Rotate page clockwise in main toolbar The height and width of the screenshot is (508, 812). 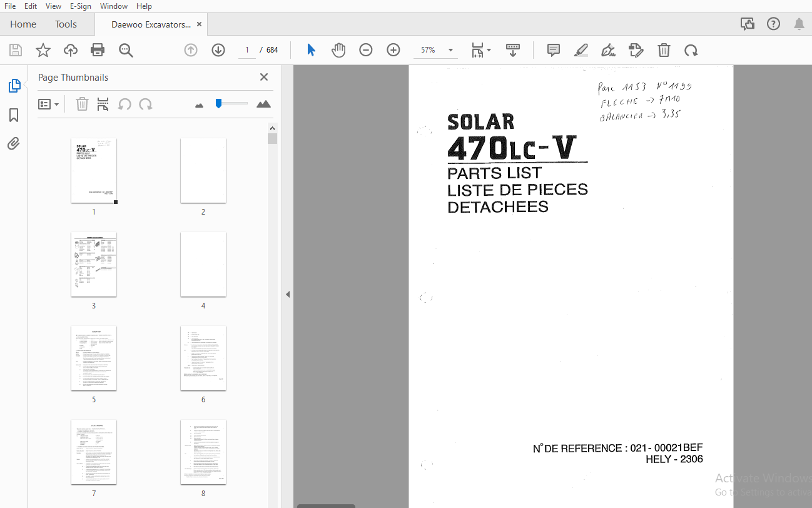coord(691,50)
